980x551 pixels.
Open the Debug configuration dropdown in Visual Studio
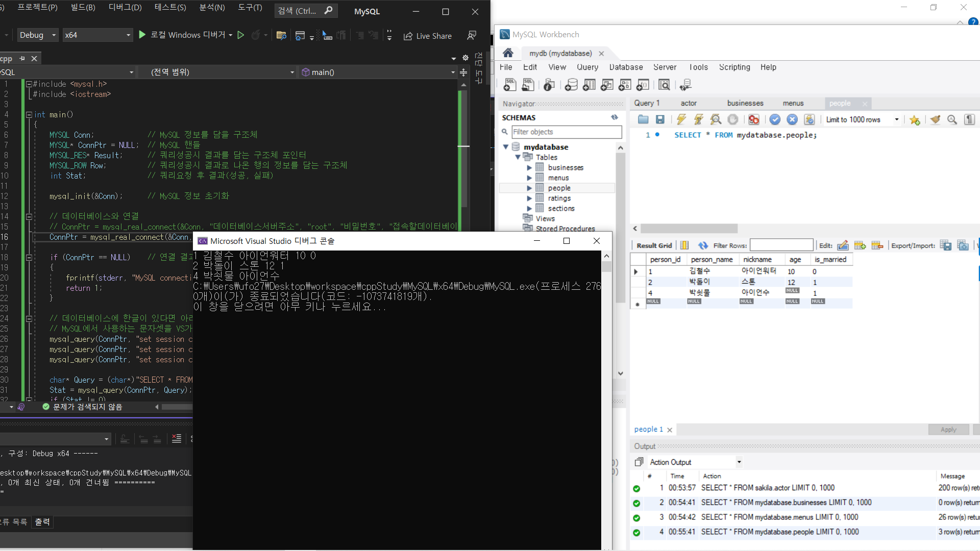pos(38,35)
